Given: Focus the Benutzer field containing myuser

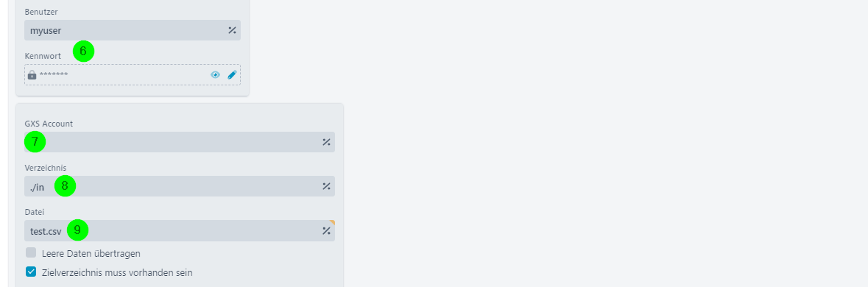Looking at the screenshot, I should 133,30.
